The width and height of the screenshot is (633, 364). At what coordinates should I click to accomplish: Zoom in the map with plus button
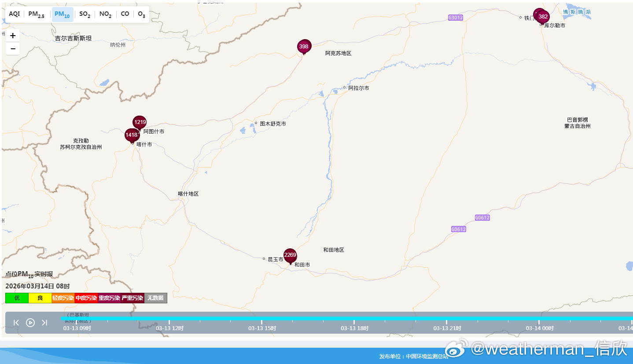[x=13, y=36]
